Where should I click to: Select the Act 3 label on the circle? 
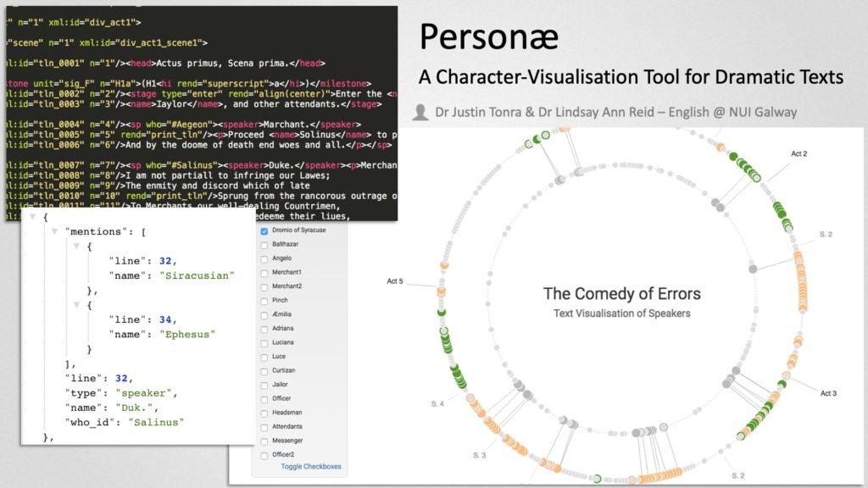(x=828, y=393)
